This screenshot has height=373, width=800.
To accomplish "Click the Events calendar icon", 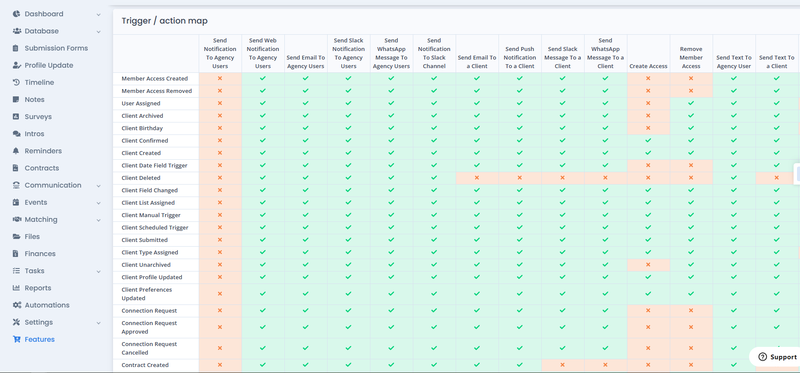I will (16, 202).
